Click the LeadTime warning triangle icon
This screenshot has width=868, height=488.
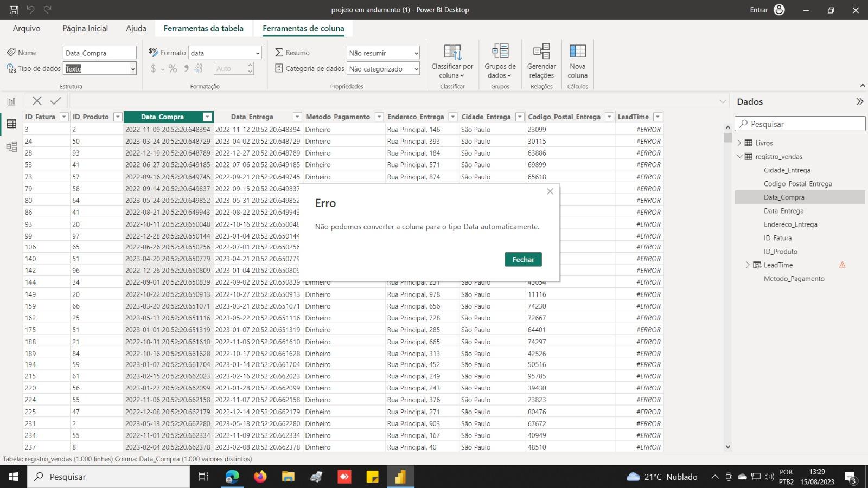pyautogui.click(x=843, y=265)
